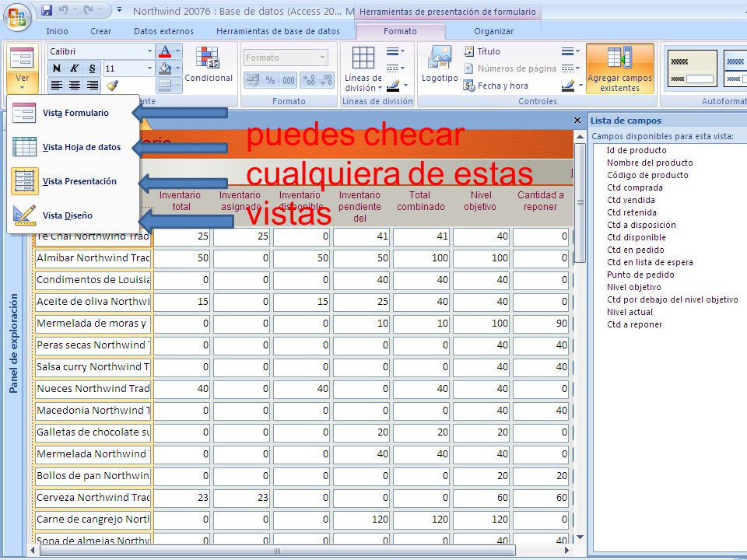Center the text alignment
The height and width of the screenshot is (560, 747).
(75, 86)
